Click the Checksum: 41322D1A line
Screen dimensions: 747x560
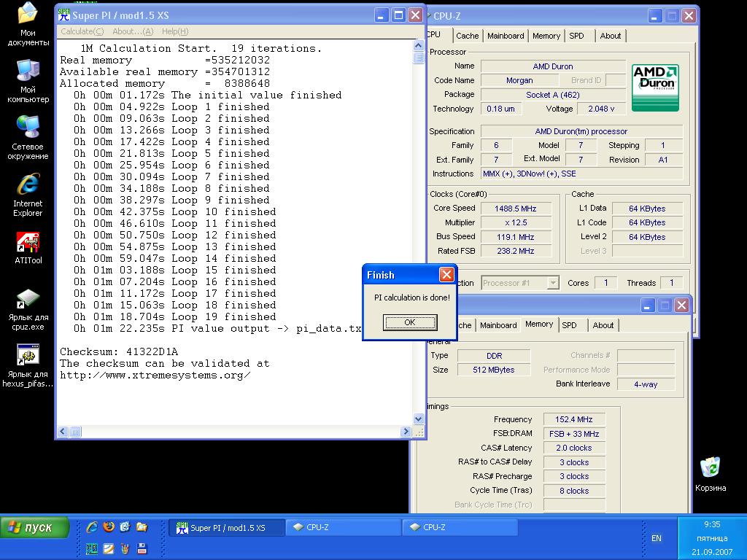pos(119,352)
